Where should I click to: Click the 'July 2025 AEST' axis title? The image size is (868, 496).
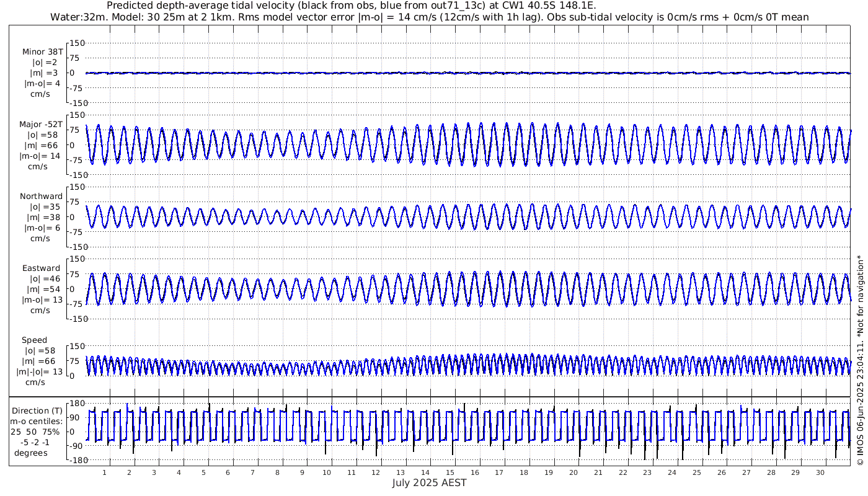coord(429,483)
